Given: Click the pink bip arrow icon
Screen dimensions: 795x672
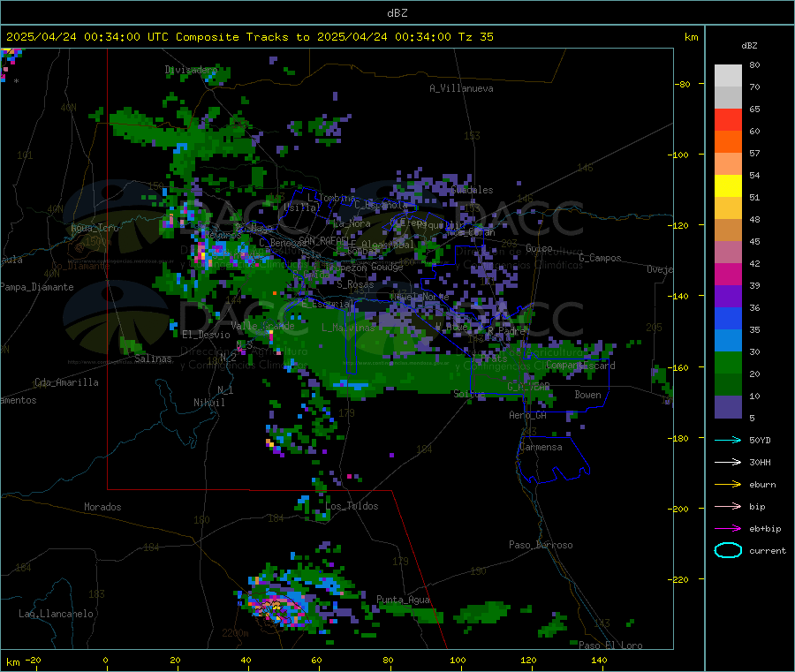Looking at the screenshot, I should pos(728,506).
